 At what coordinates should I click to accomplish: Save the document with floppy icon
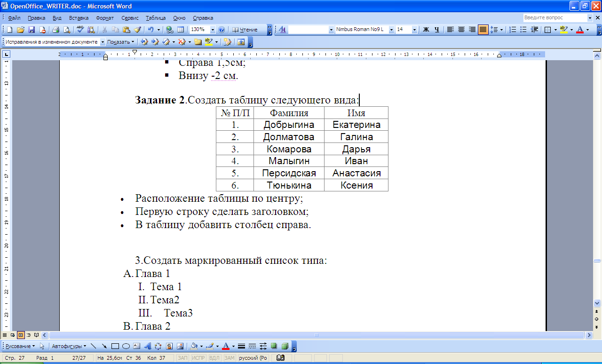click(x=32, y=30)
